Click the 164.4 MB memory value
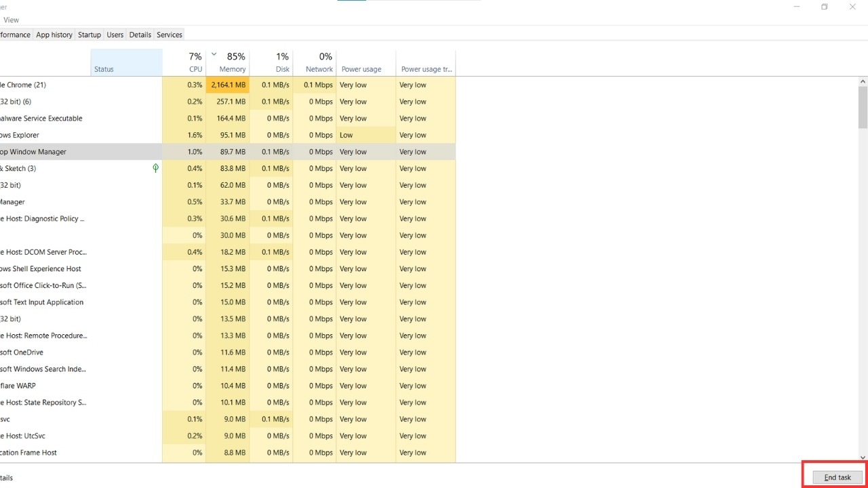This screenshot has width=868, height=488. click(x=228, y=118)
